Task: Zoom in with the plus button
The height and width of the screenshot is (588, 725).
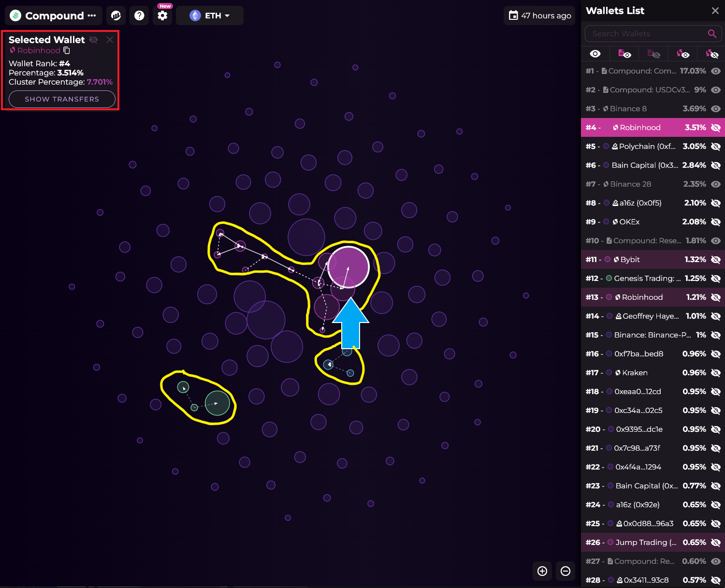Action: [x=542, y=571]
